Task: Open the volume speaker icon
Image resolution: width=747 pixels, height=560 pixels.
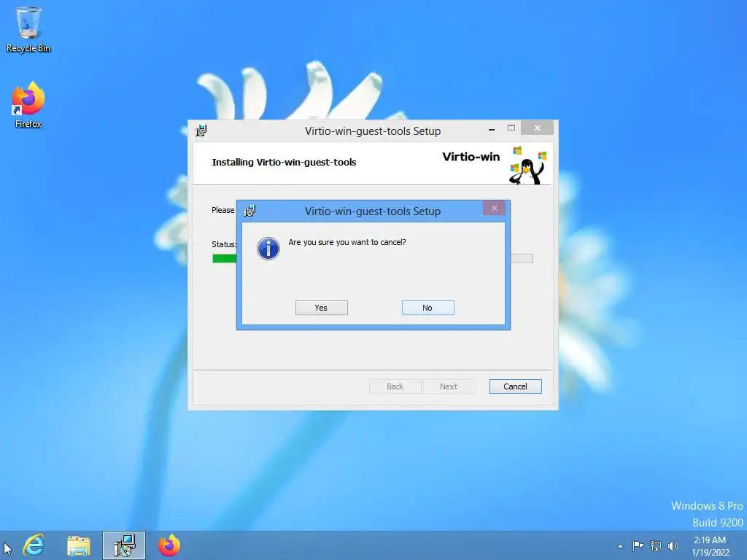Action: click(x=673, y=545)
